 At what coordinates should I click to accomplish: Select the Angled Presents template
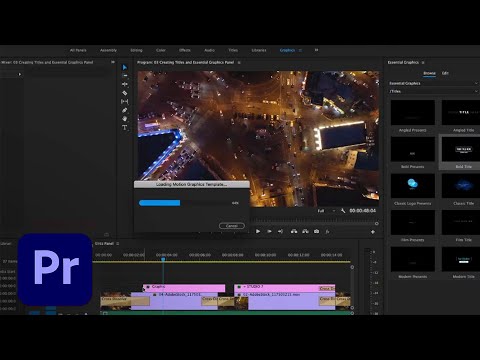[x=413, y=116]
